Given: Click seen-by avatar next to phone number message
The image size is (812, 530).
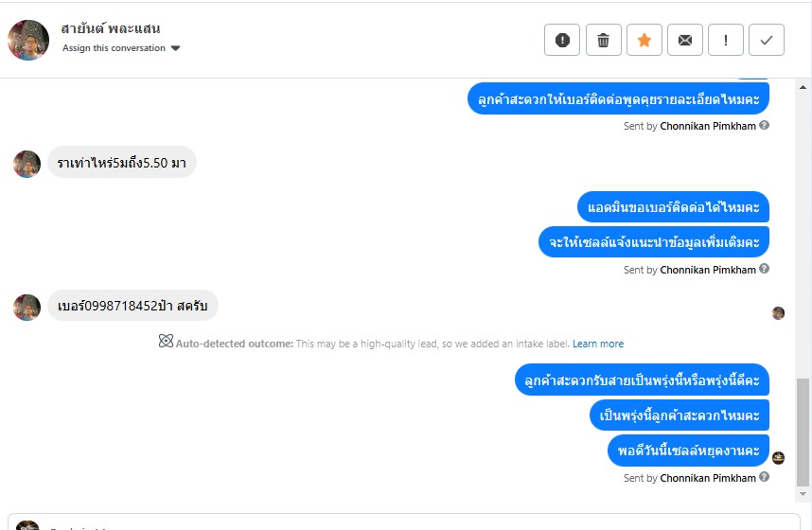Looking at the screenshot, I should pyautogui.click(x=778, y=313).
